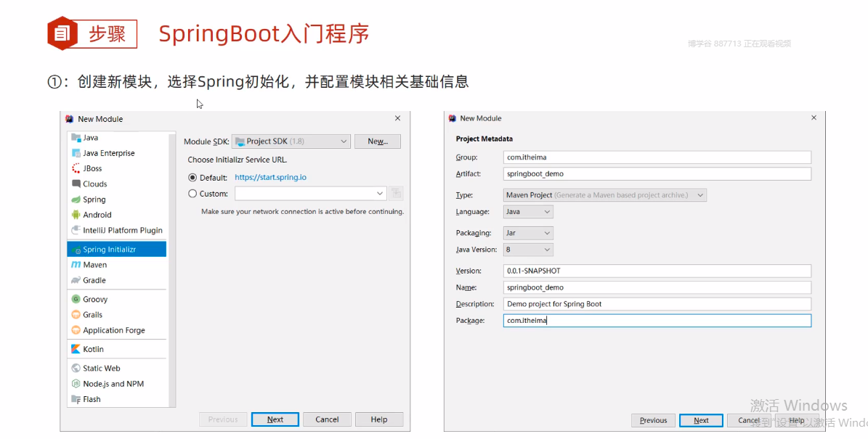Screen dimensions: 868x439
Task: Click Help in the Project Metadata dialog
Action: pos(797,420)
